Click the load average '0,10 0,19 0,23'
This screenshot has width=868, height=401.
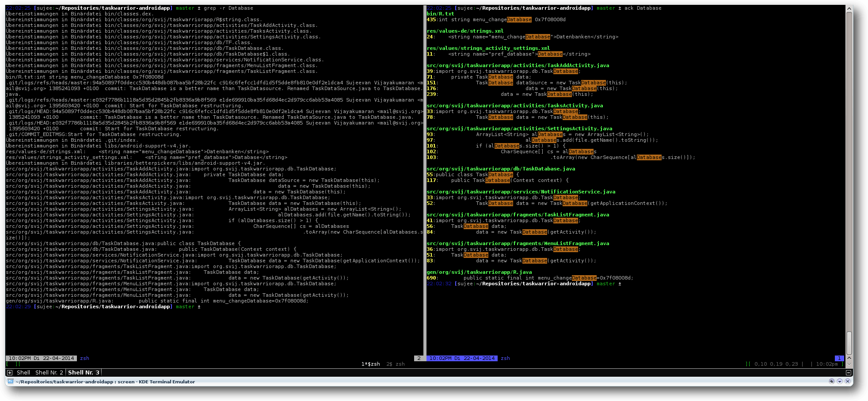pos(776,364)
